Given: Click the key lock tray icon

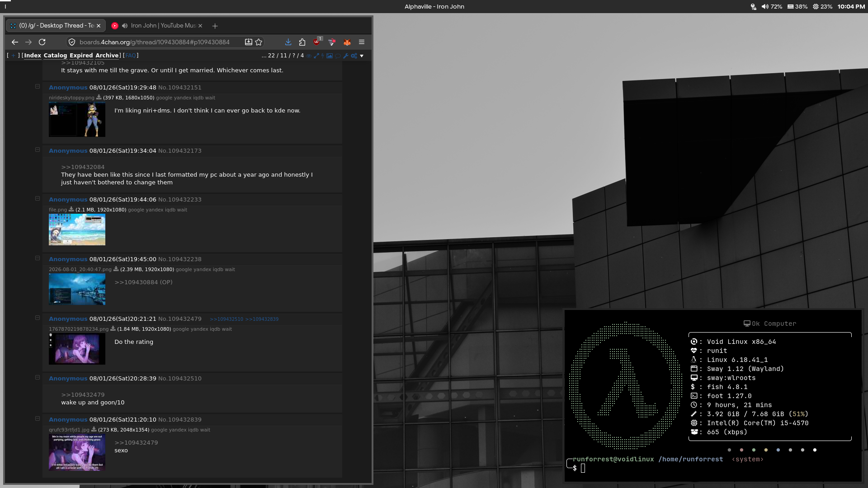Looking at the screenshot, I should tap(753, 7).
